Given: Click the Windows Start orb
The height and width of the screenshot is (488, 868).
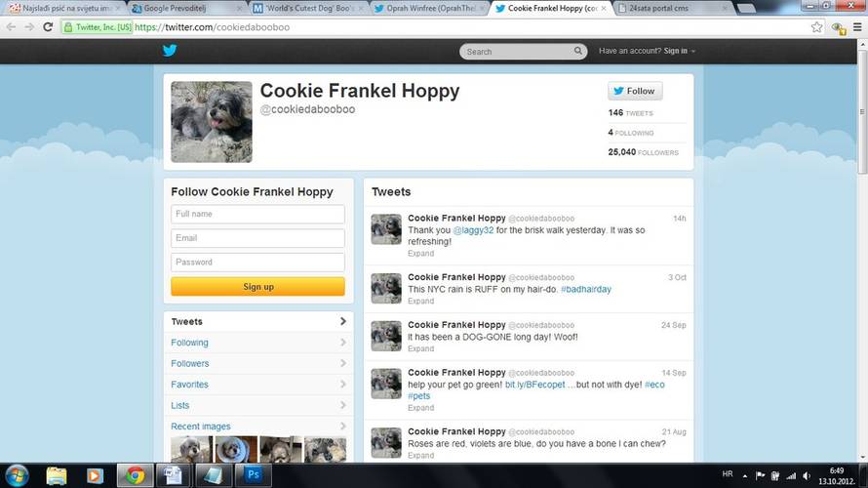Looking at the screenshot, I should [x=17, y=476].
